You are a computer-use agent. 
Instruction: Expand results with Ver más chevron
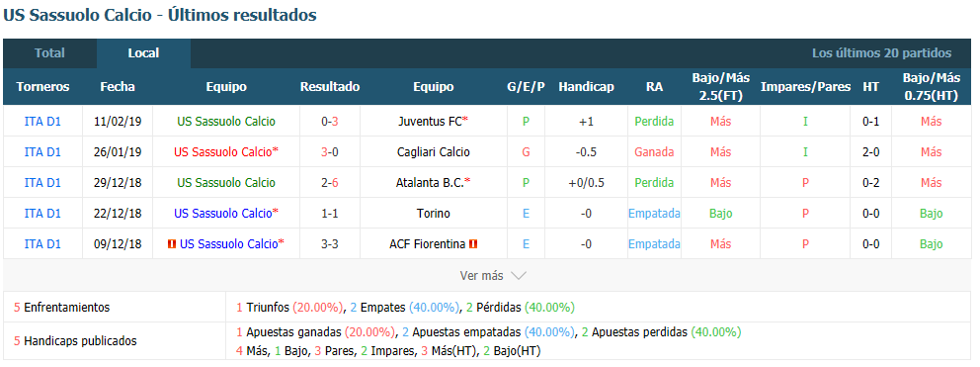(493, 276)
